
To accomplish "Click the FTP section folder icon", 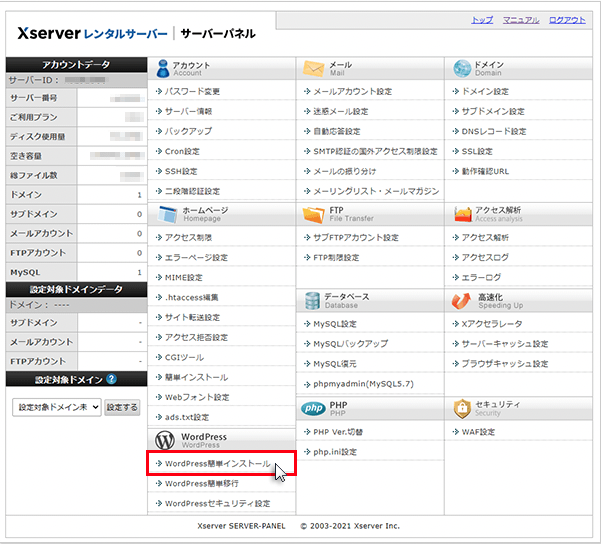I will click(314, 214).
